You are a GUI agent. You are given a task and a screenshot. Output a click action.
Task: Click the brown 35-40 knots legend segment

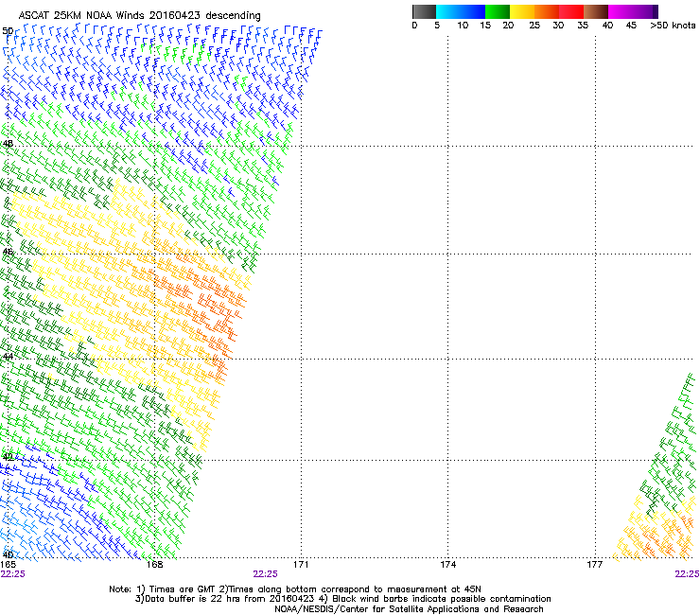596,11
